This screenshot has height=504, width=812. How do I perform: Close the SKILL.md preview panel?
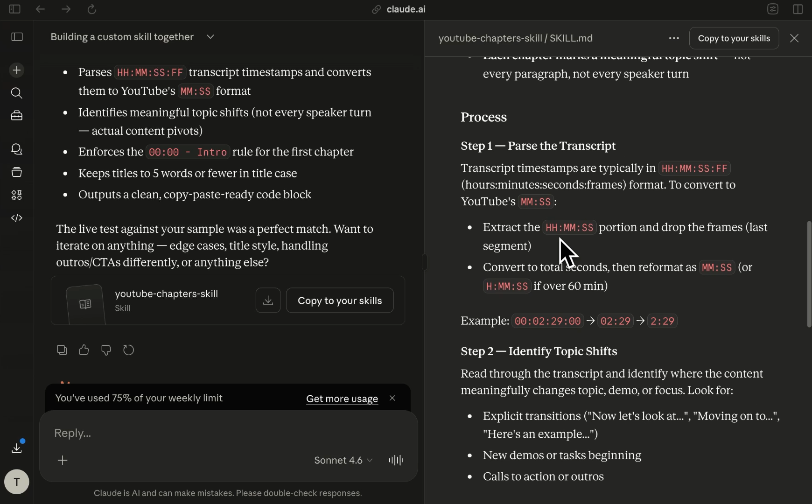[794, 38]
